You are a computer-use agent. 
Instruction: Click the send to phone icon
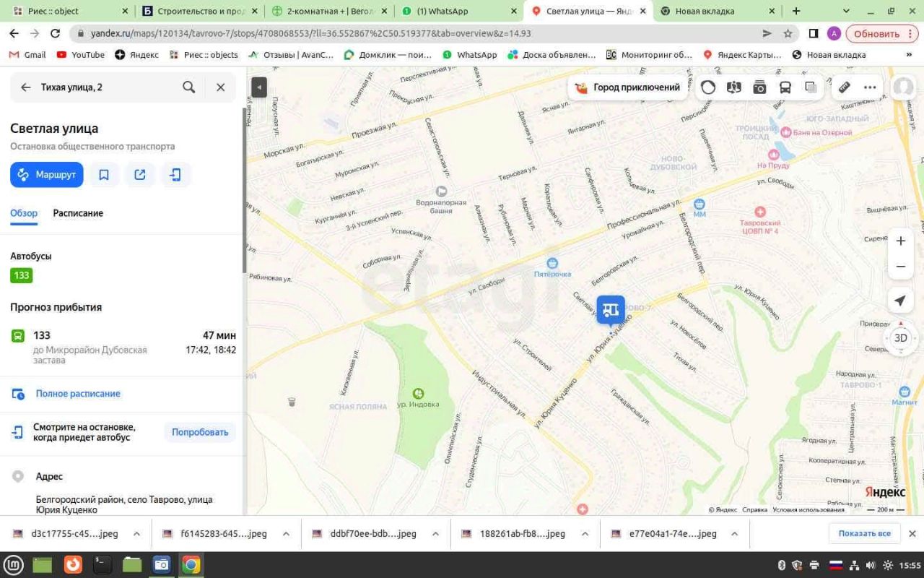tap(175, 175)
